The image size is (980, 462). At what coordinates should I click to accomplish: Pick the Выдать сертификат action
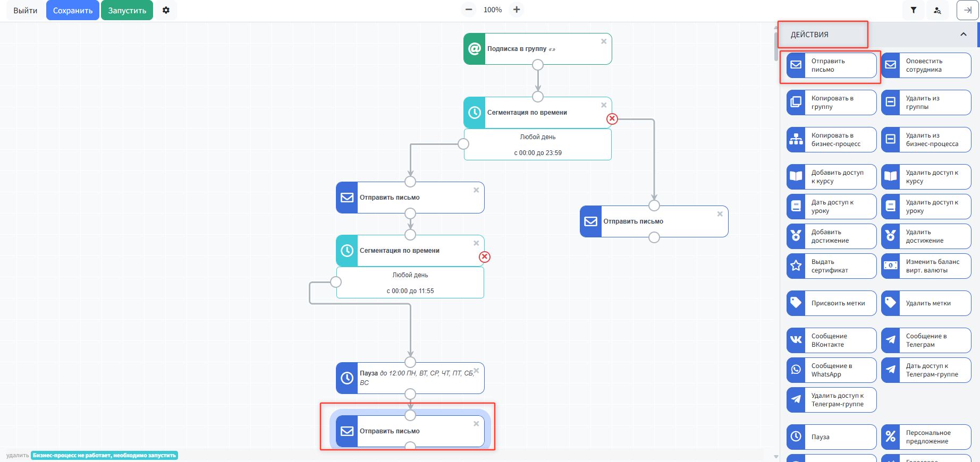[x=831, y=266]
